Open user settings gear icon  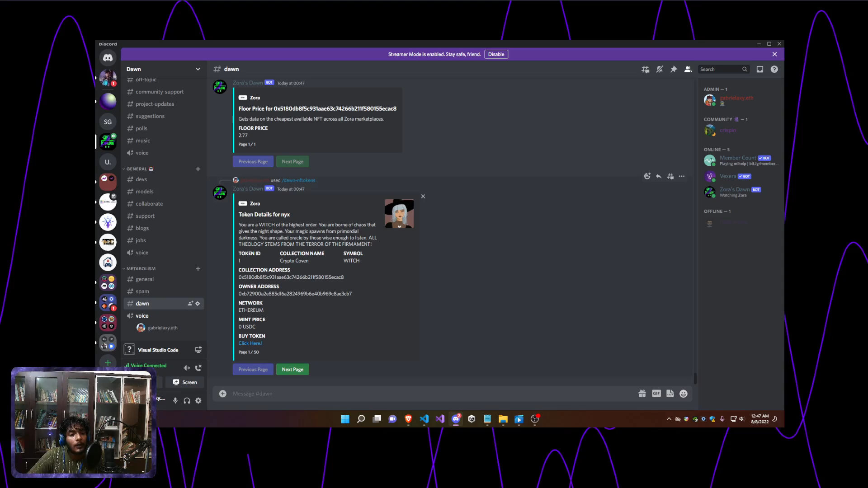198,401
